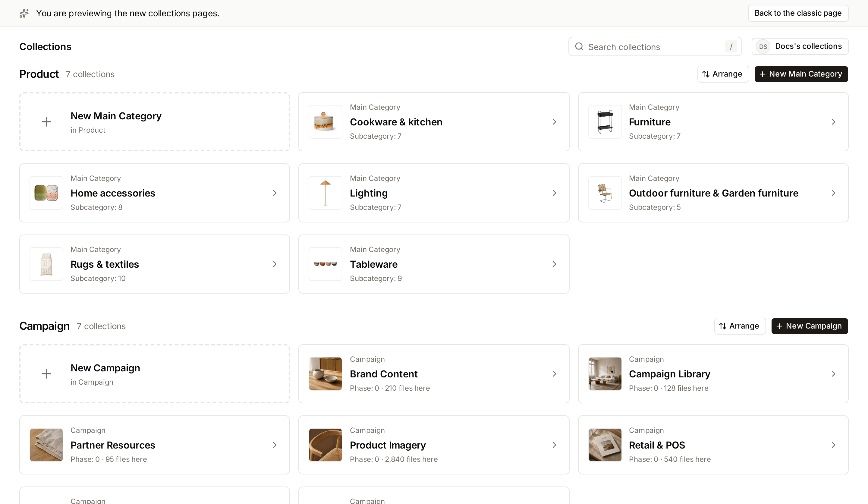Open the Cookware & kitchen thumbnail
This screenshot has height=504, width=868.
click(325, 122)
